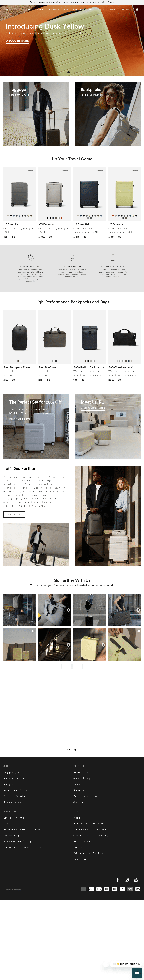Open the About navigation item
The height and width of the screenshot is (980, 144).
[112, 9]
